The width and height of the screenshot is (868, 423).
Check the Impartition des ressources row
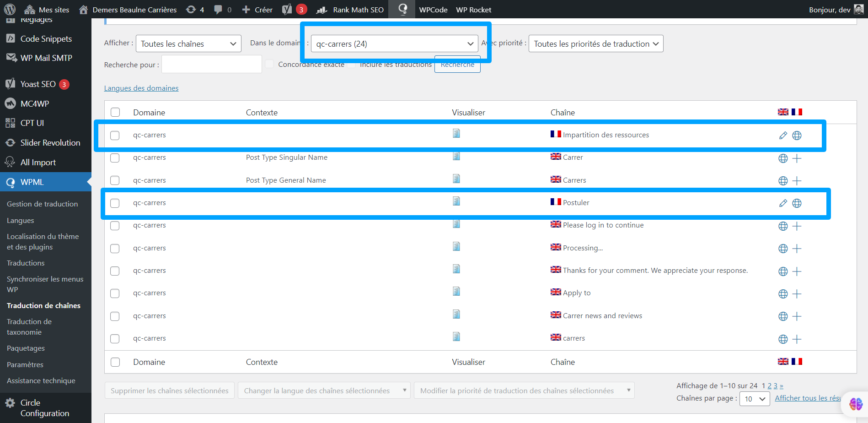(x=115, y=136)
